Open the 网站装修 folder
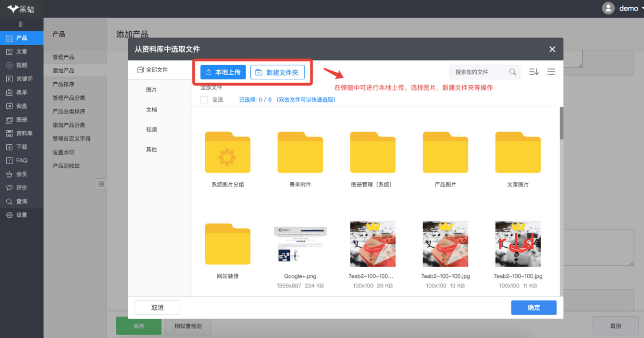This screenshot has width=644, height=338. coord(227,244)
